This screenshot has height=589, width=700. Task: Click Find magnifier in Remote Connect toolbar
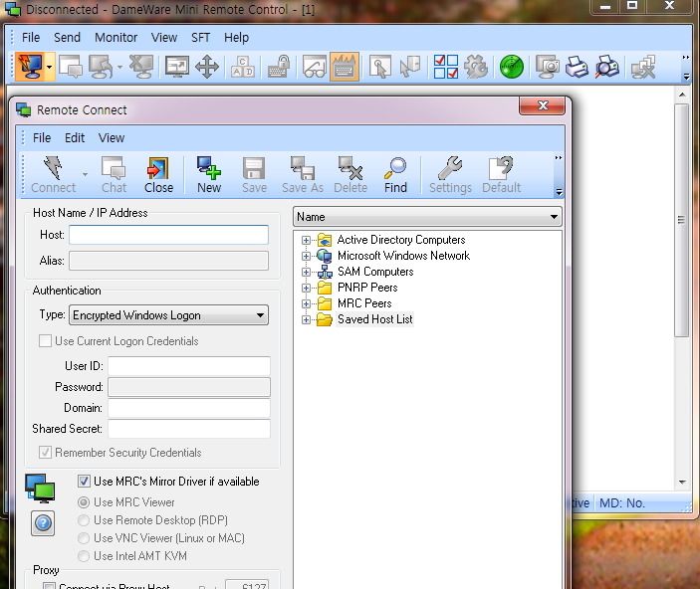(x=395, y=174)
